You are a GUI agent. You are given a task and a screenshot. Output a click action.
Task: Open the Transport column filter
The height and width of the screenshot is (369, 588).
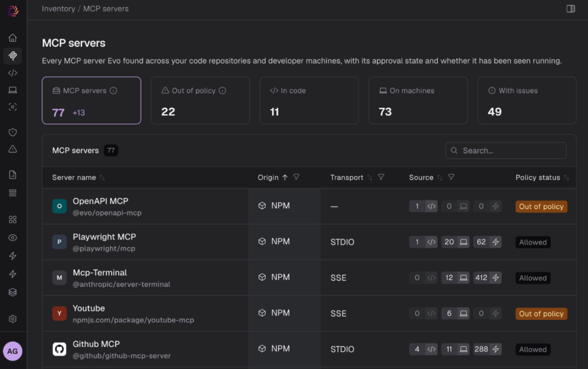[x=381, y=177]
